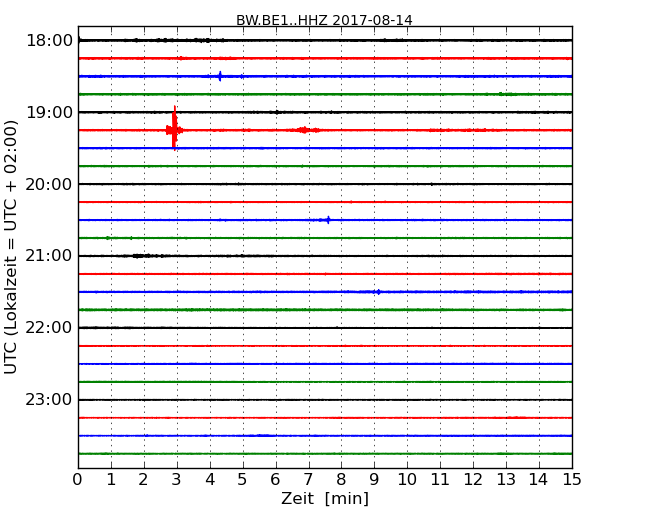Click the x-axis tick label 12
The height and width of the screenshot is (520, 650).
(x=473, y=480)
